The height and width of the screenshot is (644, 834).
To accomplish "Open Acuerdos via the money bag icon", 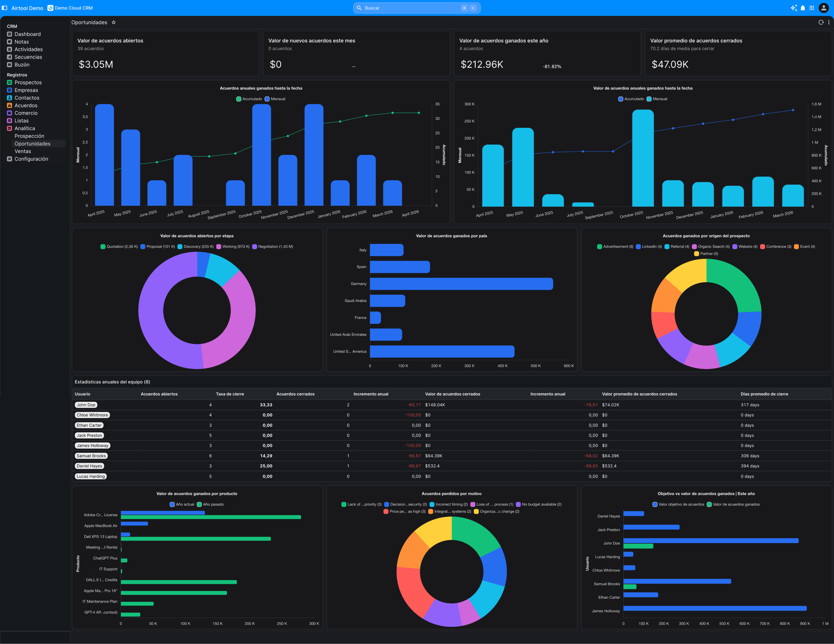I will tap(9, 105).
